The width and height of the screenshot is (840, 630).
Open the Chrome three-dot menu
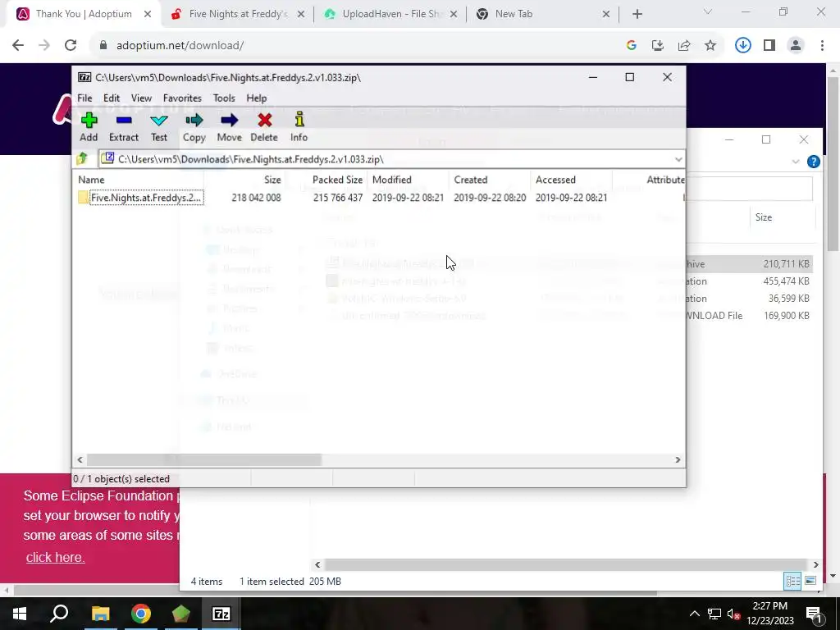click(x=822, y=46)
